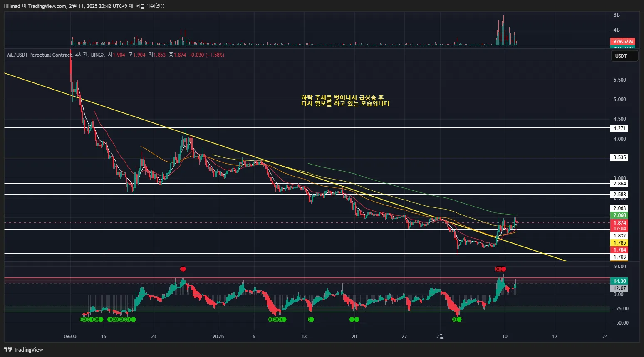Click the 2025 label on the time axis
The height and width of the screenshot is (357, 644).
(x=218, y=337)
